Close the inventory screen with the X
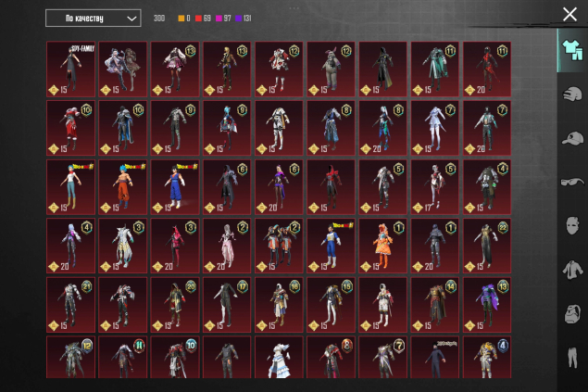This screenshot has height=392, width=588. pyautogui.click(x=569, y=15)
